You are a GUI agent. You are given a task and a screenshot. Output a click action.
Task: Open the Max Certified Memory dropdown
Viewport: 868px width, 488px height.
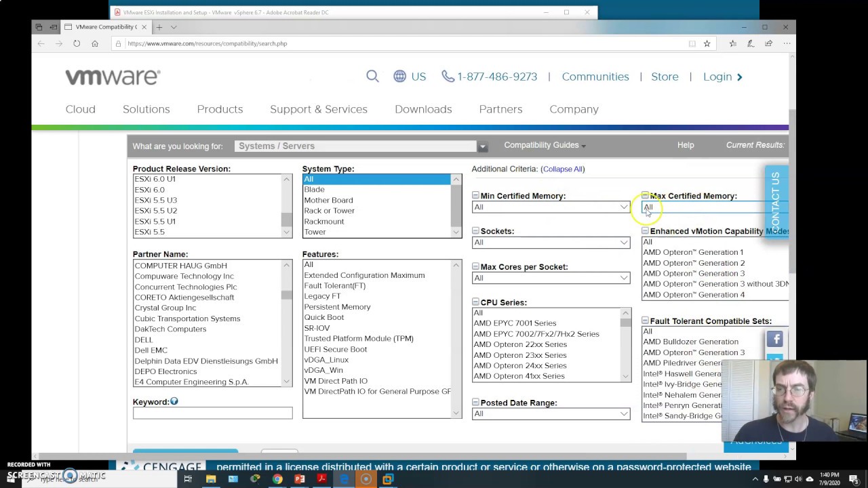pyautogui.click(x=715, y=207)
